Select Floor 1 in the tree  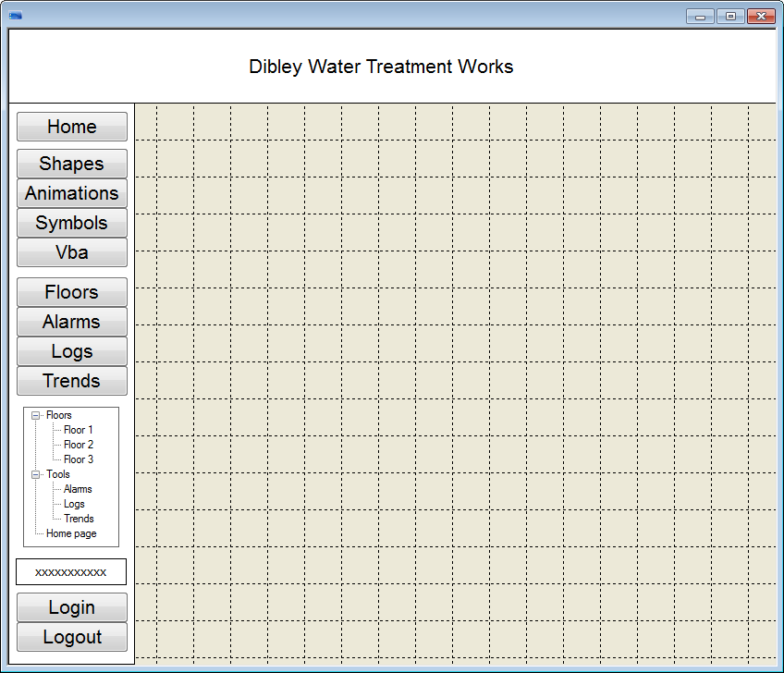click(78, 430)
